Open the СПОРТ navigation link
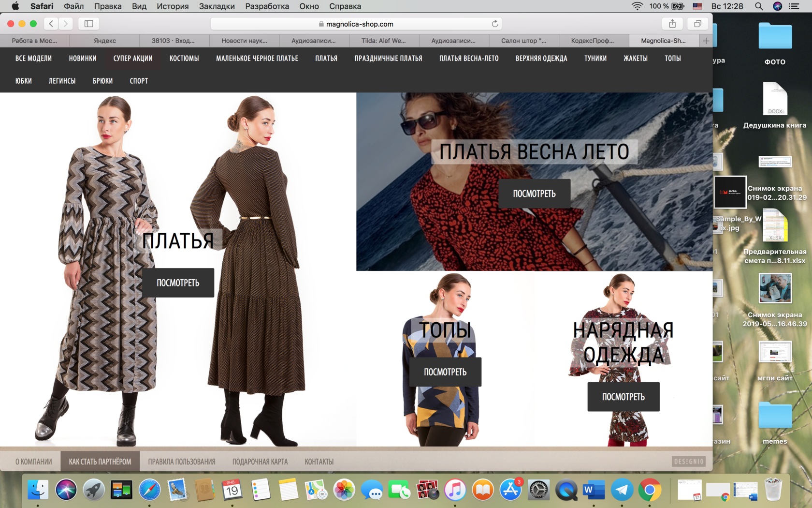Screen dimensions: 812x508 [139, 81]
